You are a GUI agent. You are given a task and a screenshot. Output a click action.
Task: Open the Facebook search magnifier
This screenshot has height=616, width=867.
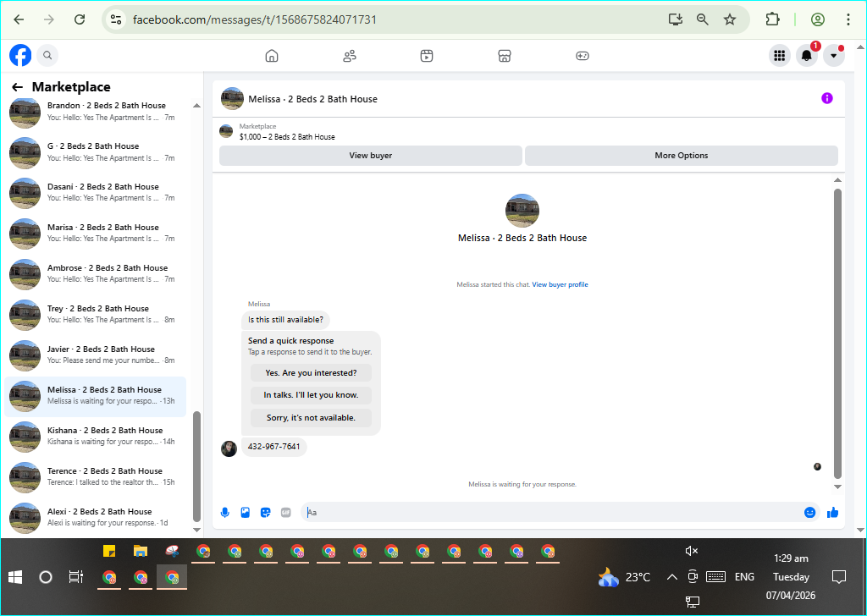[47, 55]
